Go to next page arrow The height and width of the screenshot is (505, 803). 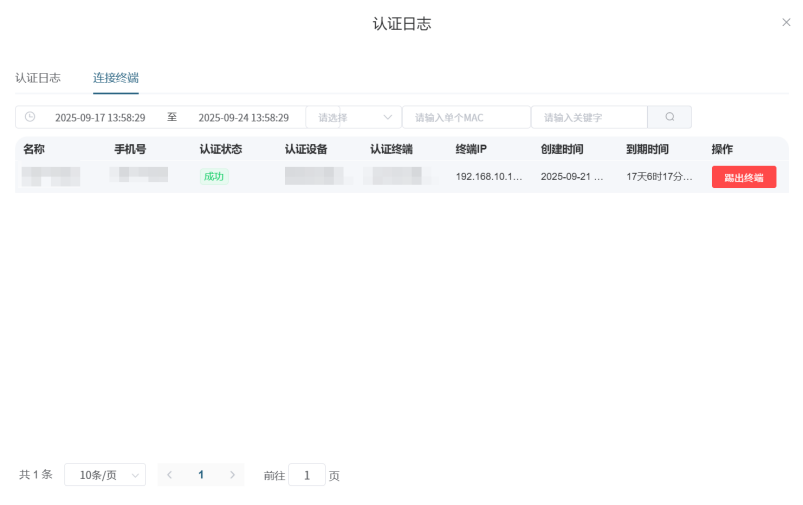(x=232, y=475)
